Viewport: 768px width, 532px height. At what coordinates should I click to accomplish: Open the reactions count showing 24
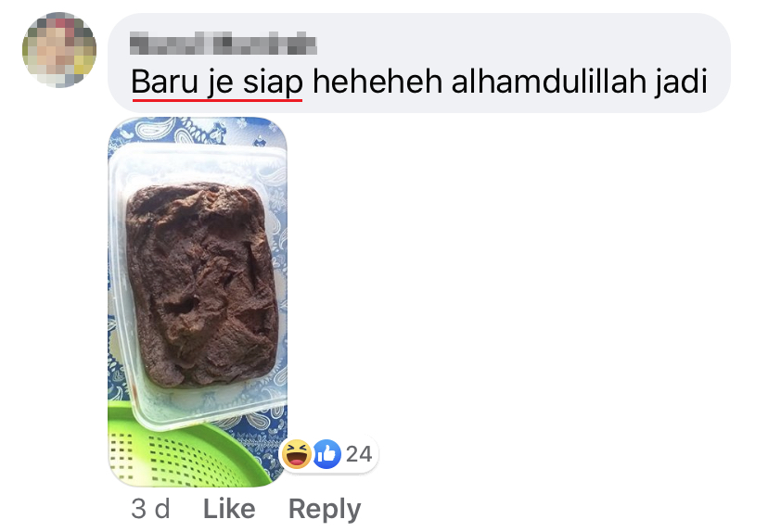(x=359, y=454)
